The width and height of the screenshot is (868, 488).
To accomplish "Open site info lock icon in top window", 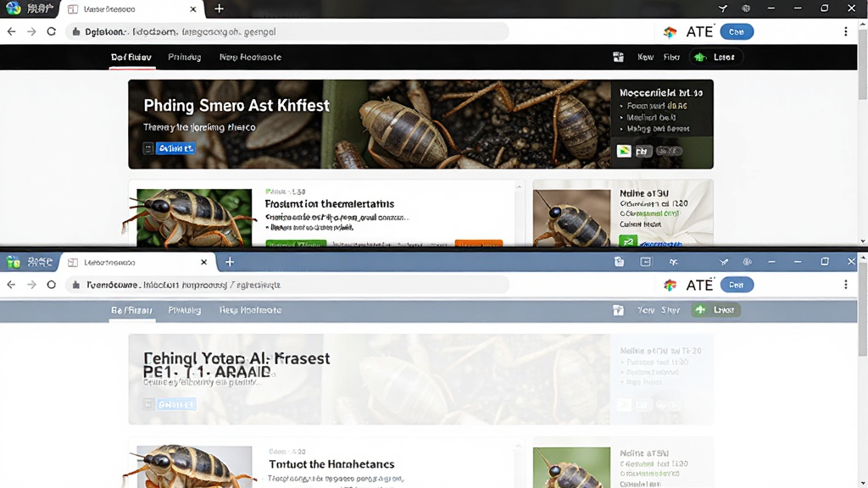I will pos(76,31).
